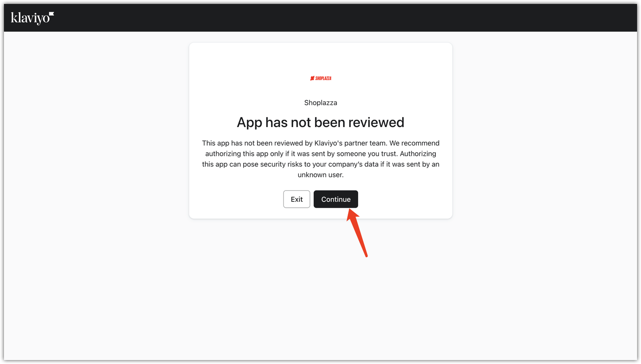Click the Continue button

(336, 199)
